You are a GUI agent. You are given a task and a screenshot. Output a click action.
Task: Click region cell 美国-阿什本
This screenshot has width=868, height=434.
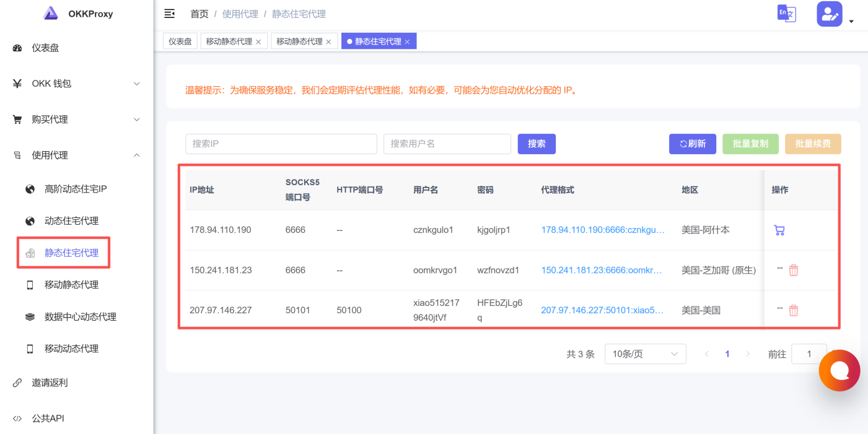[x=706, y=230]
